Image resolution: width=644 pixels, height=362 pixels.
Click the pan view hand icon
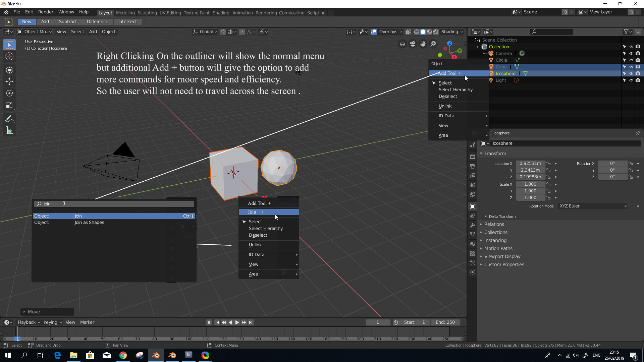423,44
